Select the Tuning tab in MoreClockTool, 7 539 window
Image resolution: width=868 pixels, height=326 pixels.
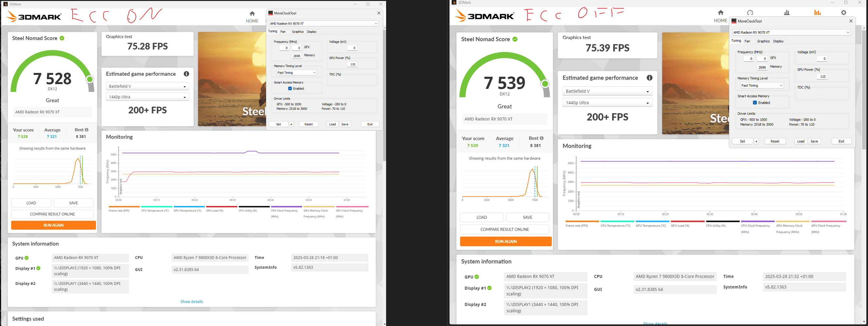(736, 41)
